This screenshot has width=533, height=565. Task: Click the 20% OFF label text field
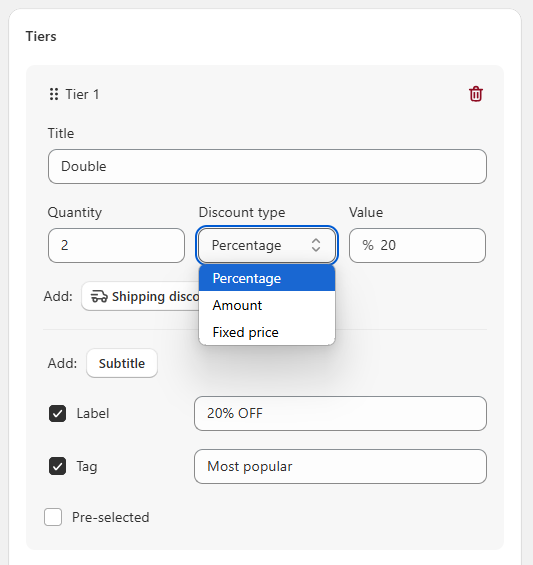point(340,413)
